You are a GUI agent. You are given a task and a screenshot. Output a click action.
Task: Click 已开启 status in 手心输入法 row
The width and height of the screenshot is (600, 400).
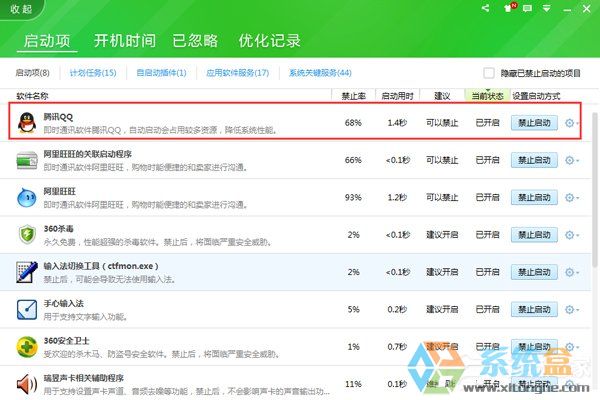pyautogui.click(x=487, y=309)
